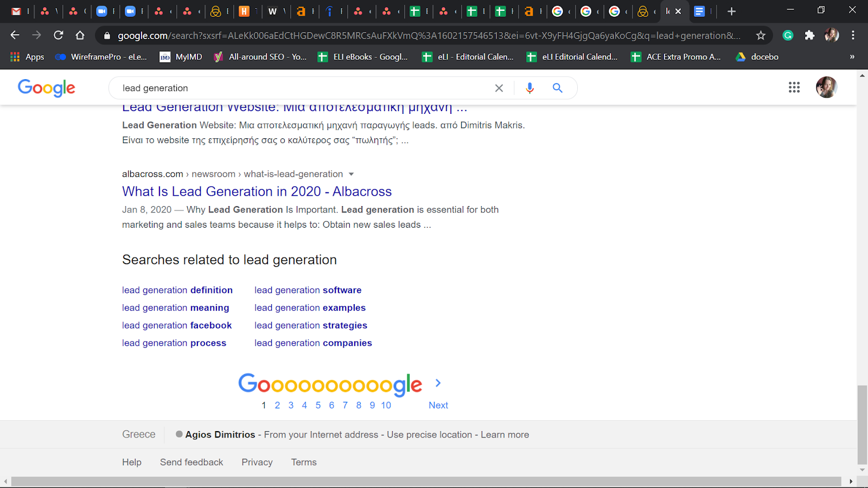Search for lead generation examples
Image resolution: width=868 pixels, height=488 pixels.
pyautogui.click(x=310, y=308)
